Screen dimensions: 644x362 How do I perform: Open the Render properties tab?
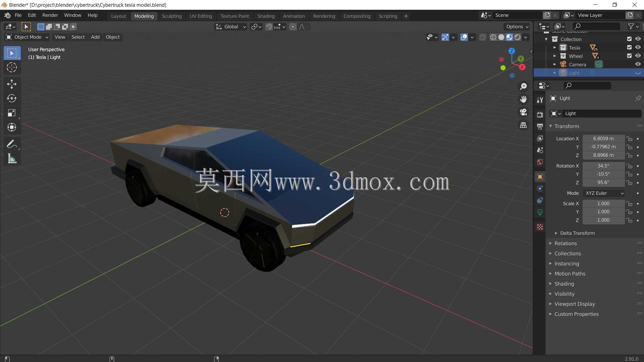540,114
